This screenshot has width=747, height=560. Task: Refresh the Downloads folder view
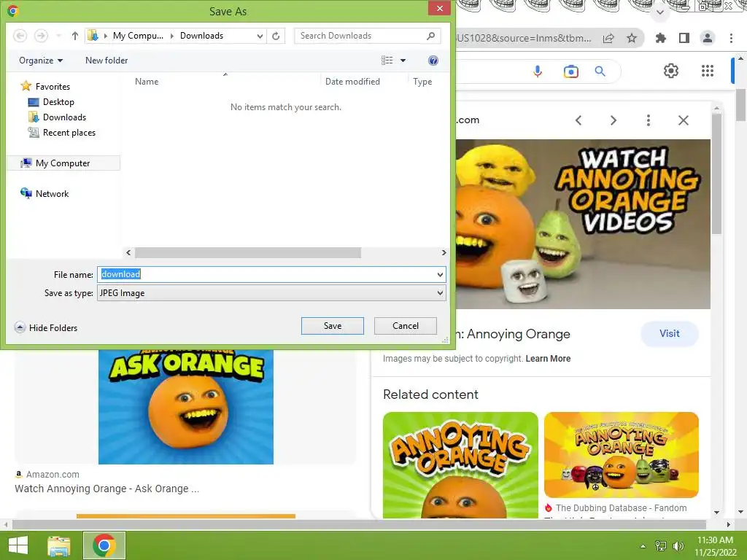coord(276,36)
